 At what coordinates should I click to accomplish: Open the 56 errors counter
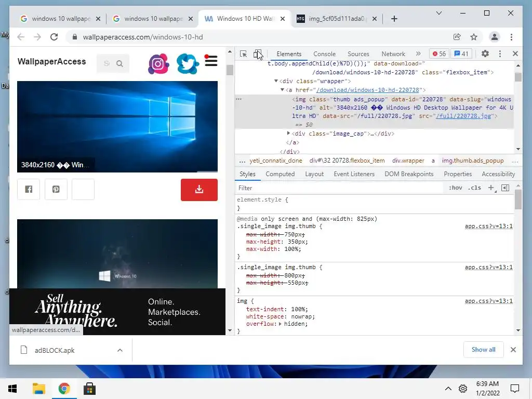439,54
